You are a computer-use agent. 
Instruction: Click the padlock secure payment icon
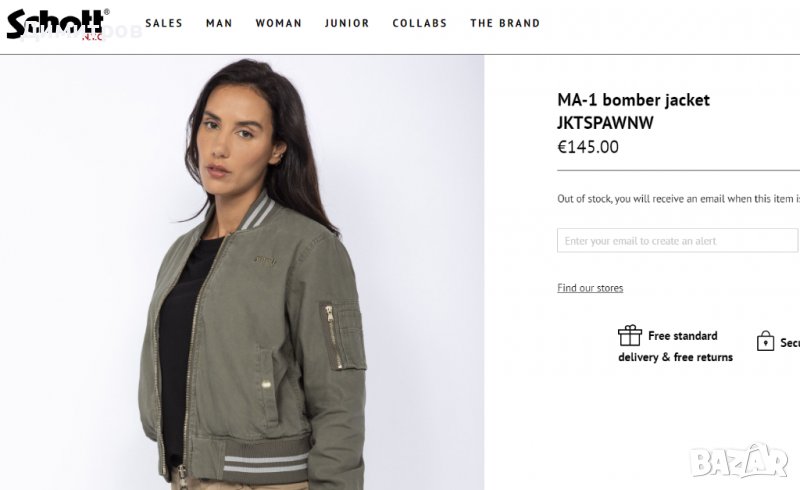tap(765, 341)
